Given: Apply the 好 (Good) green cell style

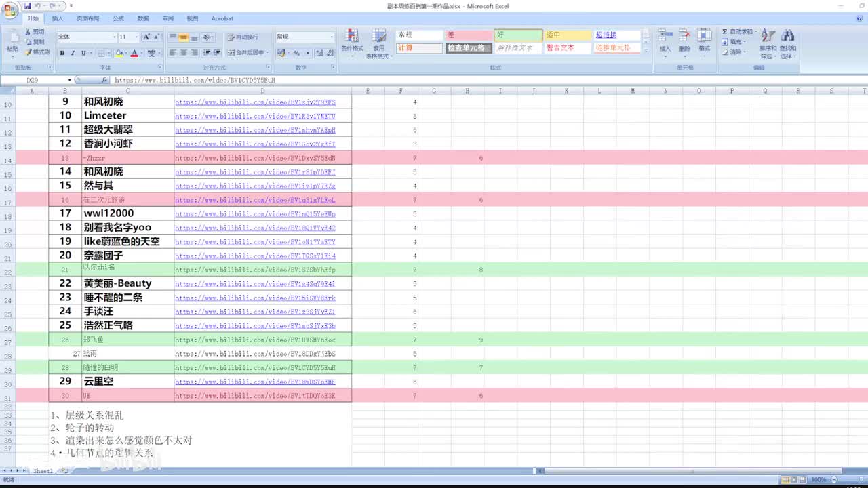Looking at the screenshot, I should click(x=518, y=35).
